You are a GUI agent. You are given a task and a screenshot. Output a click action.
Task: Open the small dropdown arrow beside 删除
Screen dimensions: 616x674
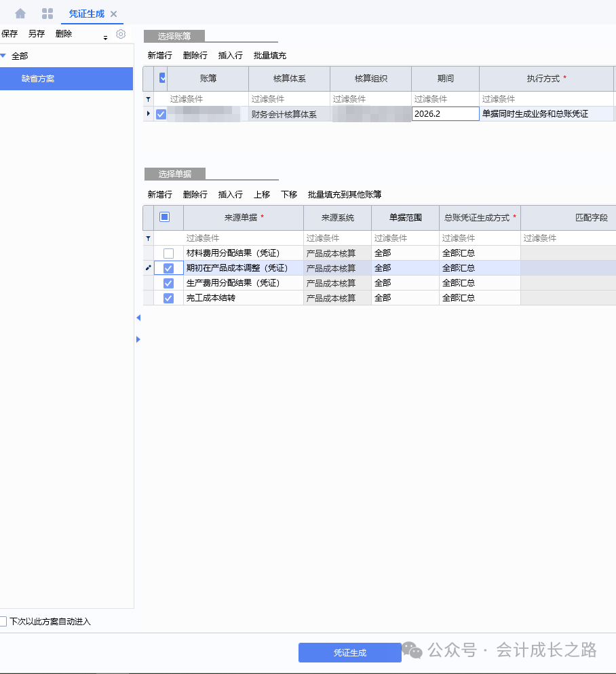click(105, 38)
